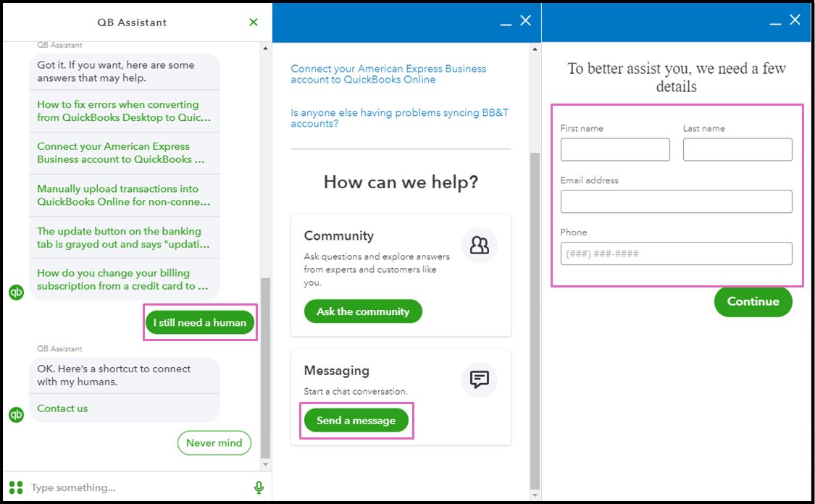Click the Messaging card heading
Image resolution: width=815 pixels, height=504 pixels.
tap(337, 371)
